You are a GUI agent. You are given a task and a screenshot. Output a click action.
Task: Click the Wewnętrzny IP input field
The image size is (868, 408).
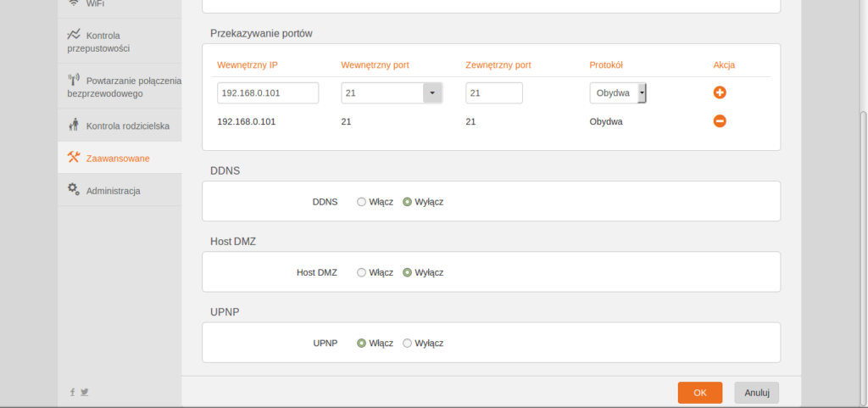tap(267, 93)
